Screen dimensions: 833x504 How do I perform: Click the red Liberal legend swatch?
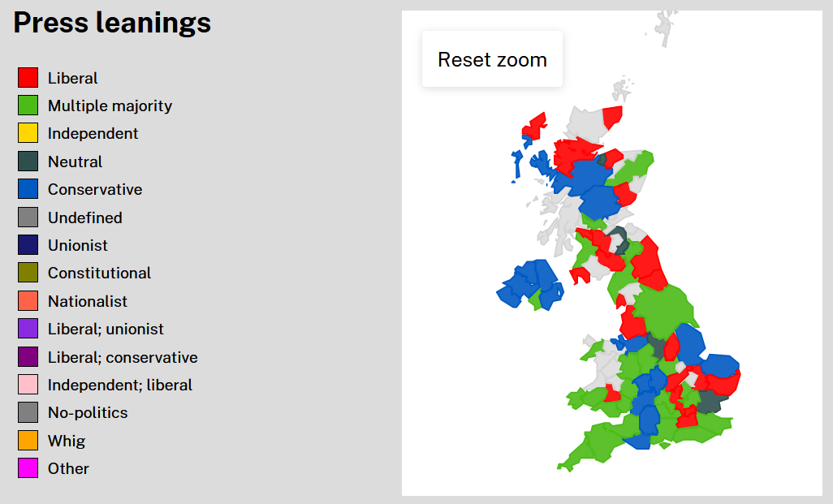pos(28,78)
